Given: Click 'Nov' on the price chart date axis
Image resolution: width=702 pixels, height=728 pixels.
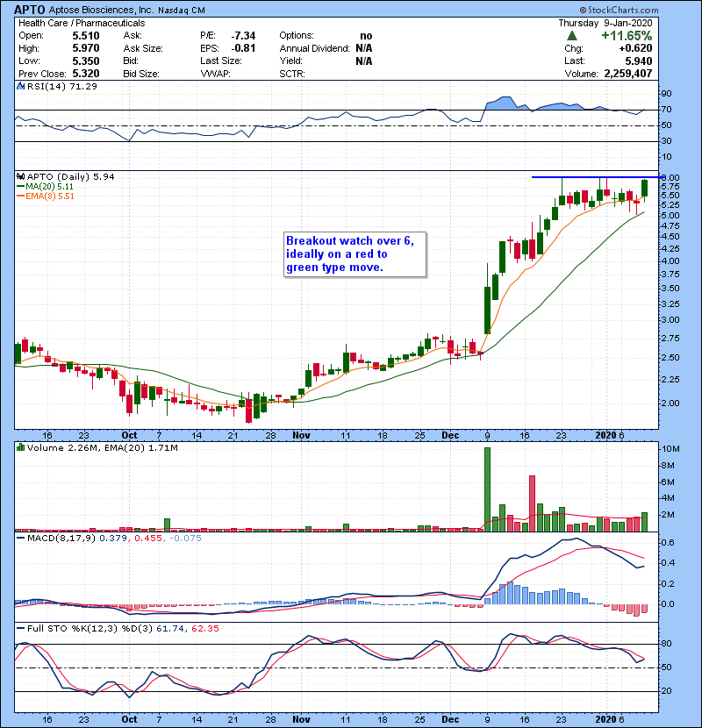Looking at the screenshot, I should pyautogui.click(x=301, y=435).
